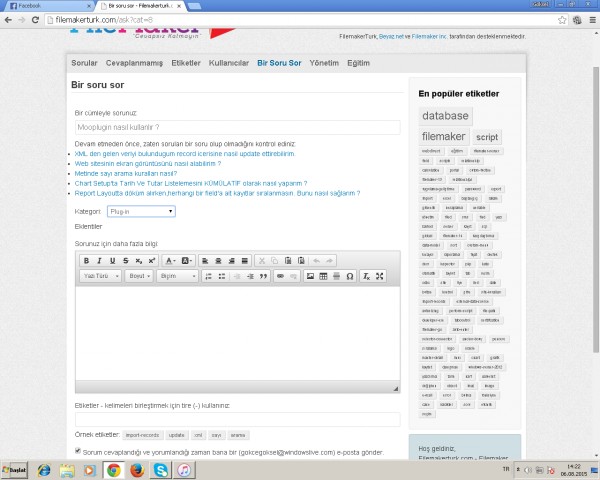Screen dimensions: 600x480
Task: Open the Report Layout question link
Action: click(217, 194)
